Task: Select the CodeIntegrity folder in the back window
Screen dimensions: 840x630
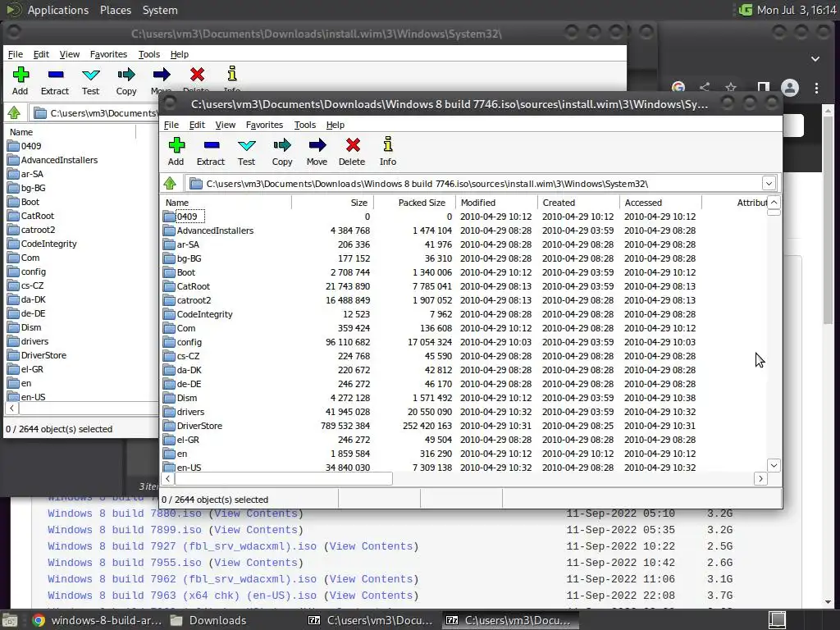Action: point(48,244)
